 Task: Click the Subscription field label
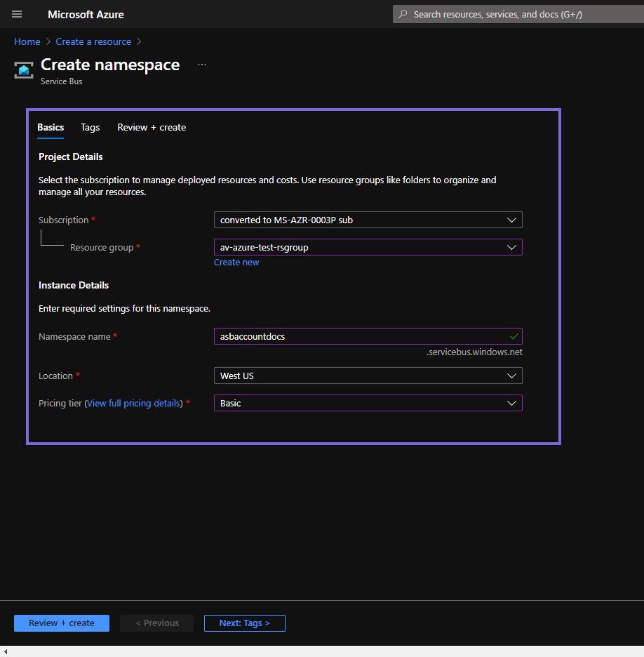pyautogui.click(x=64, y=220)
